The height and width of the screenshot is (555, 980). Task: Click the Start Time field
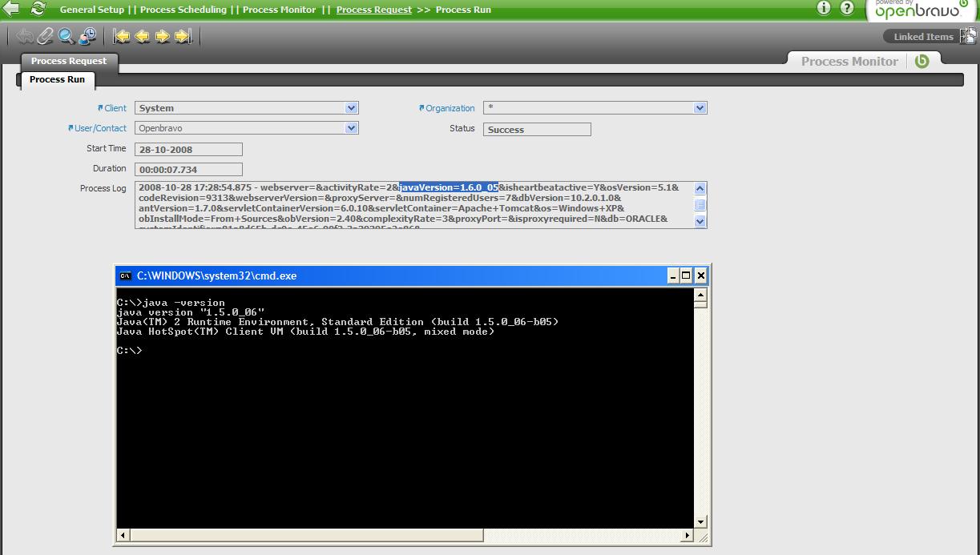point(188,150)
